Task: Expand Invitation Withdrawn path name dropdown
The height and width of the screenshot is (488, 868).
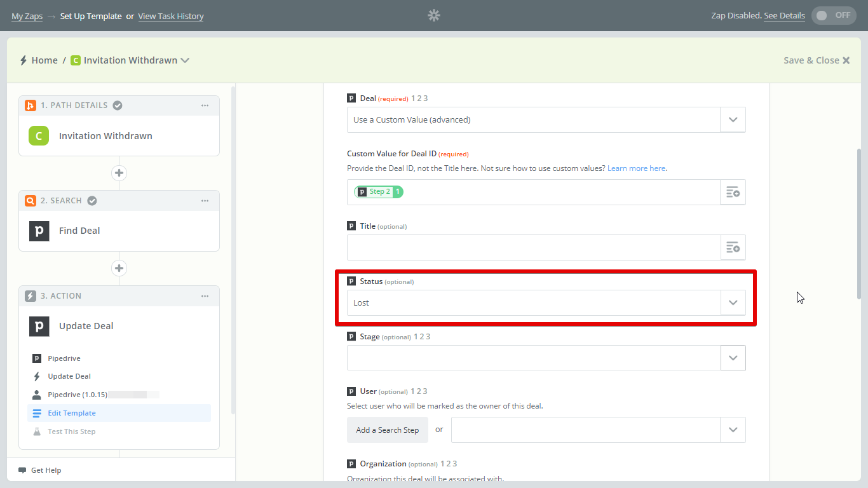Action: click(185, 60)
